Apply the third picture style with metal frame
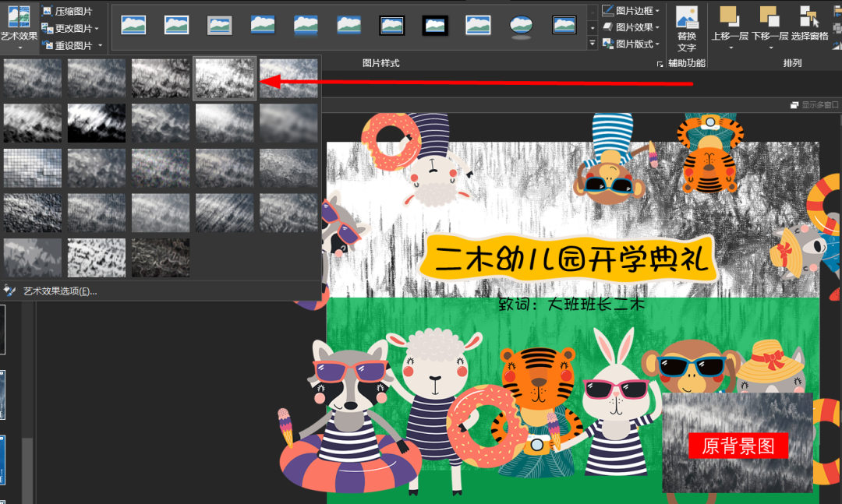 [x=220, y=25]
